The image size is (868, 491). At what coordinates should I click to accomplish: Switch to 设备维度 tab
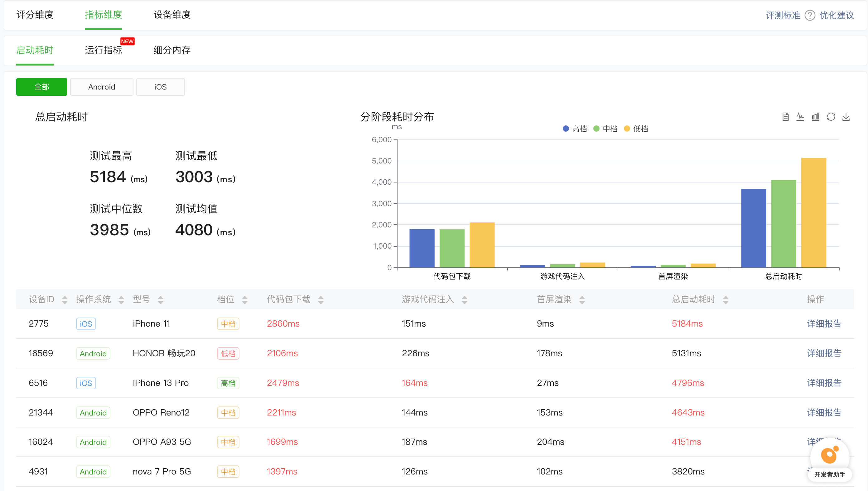click(172, 15)
